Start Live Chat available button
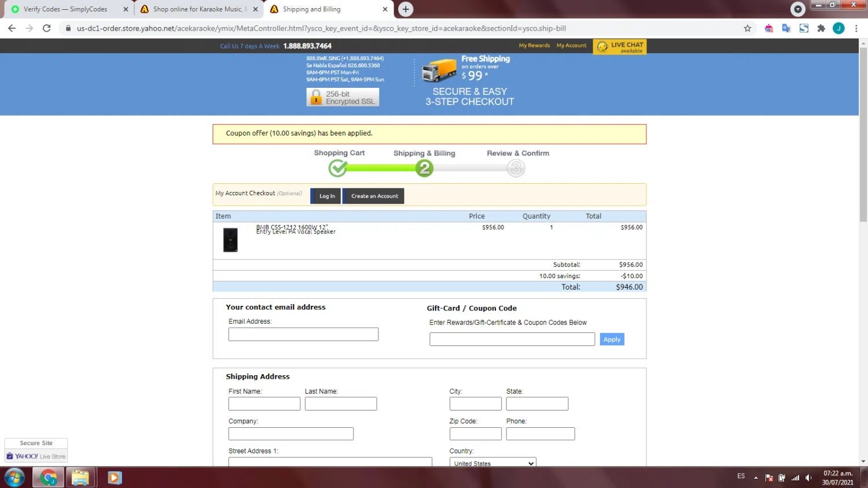 point(620,47)
